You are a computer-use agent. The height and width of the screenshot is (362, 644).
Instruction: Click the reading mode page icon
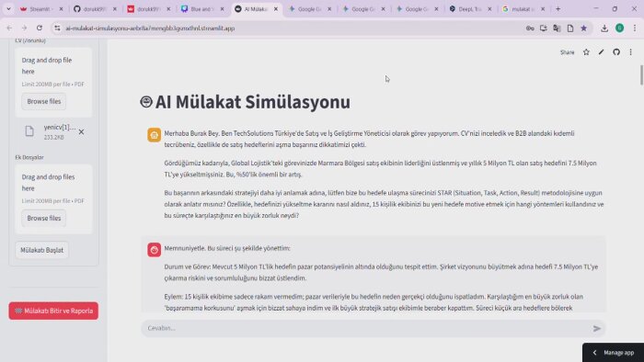570,28
